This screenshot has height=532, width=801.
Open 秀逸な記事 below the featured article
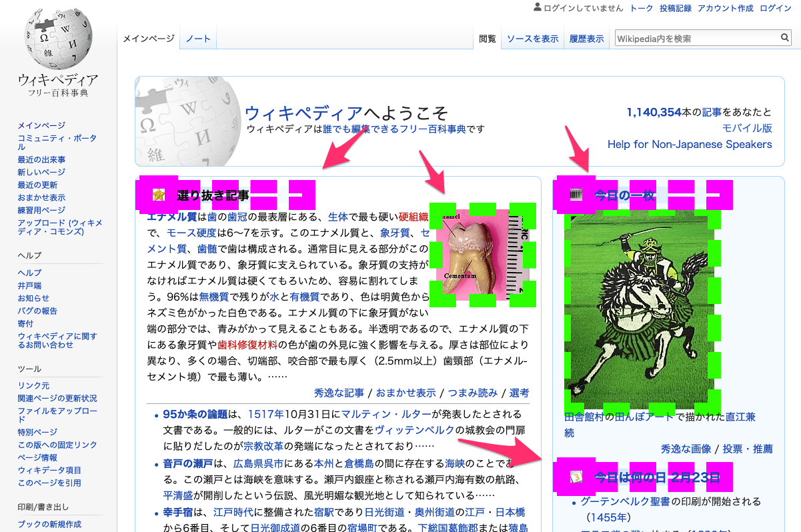pos(339,392)
